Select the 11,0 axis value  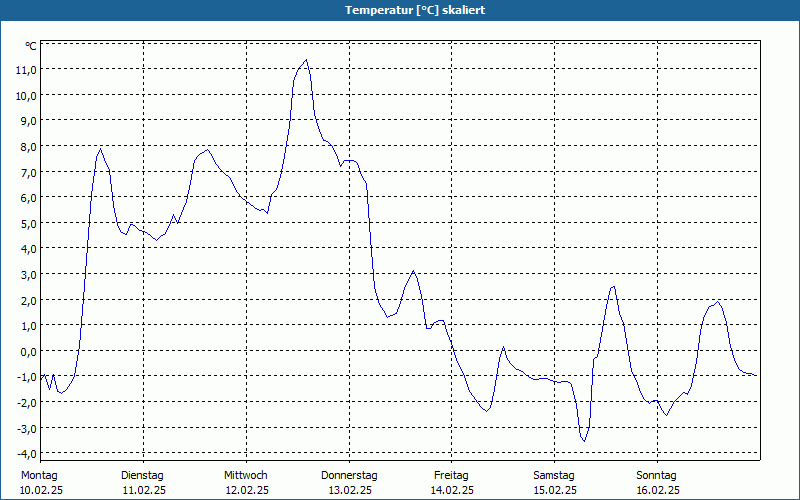click(26, 70)
